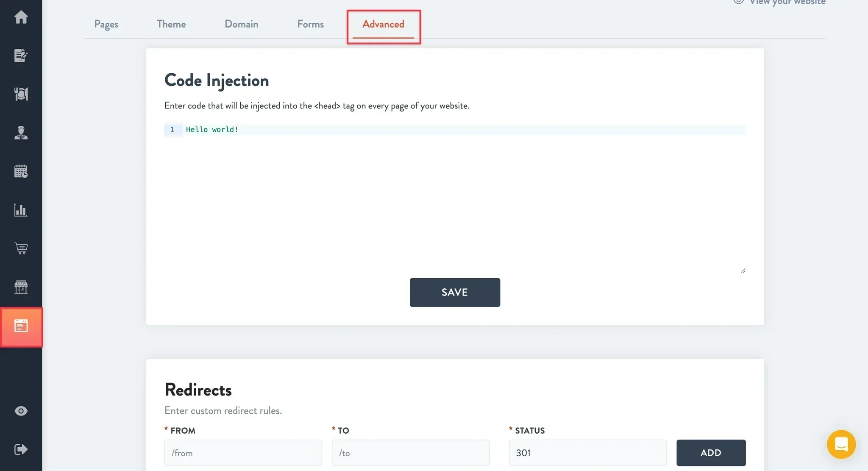Image resolution: width=868 pixels, height=471 pixels.
Task: Click the code editor resize handle
Action: (x=743, y=270)
